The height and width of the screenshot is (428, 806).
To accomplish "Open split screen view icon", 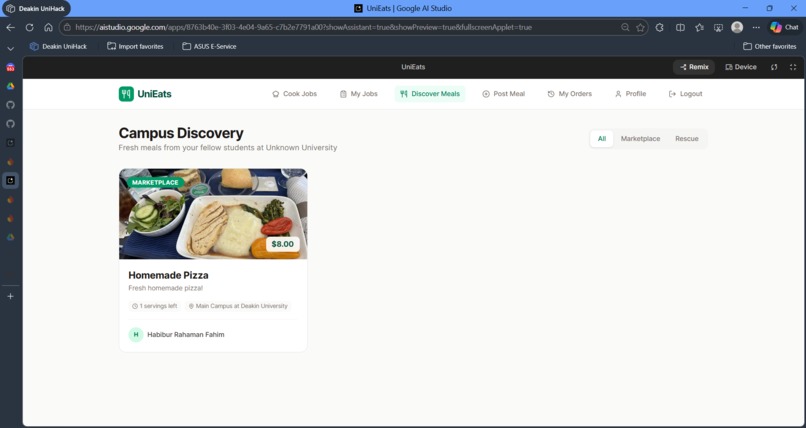I will click(680, 27).
